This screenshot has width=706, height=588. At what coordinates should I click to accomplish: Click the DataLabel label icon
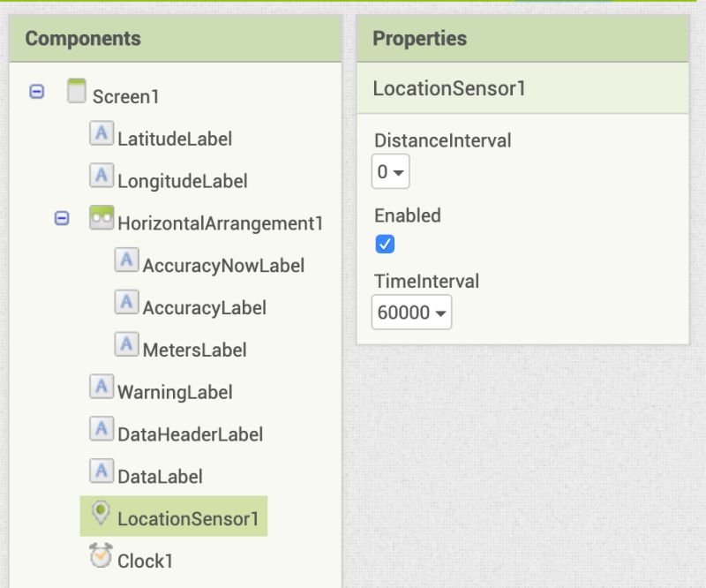coord(101,472)
